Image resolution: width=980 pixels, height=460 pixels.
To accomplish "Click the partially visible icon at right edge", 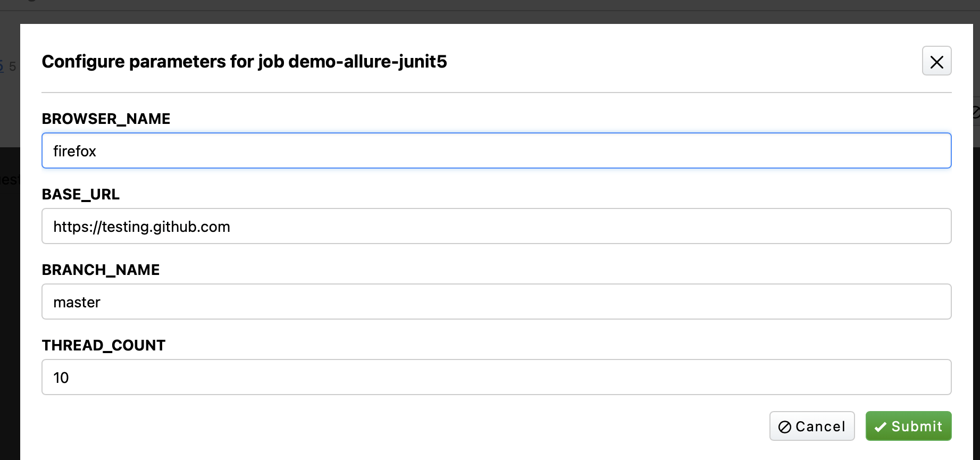I will click(976, 112).
